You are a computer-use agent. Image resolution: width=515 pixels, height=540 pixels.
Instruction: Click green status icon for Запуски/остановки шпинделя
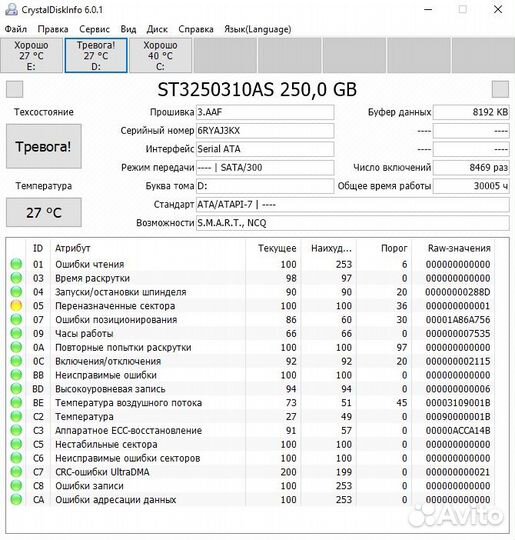tap(16, 292)
